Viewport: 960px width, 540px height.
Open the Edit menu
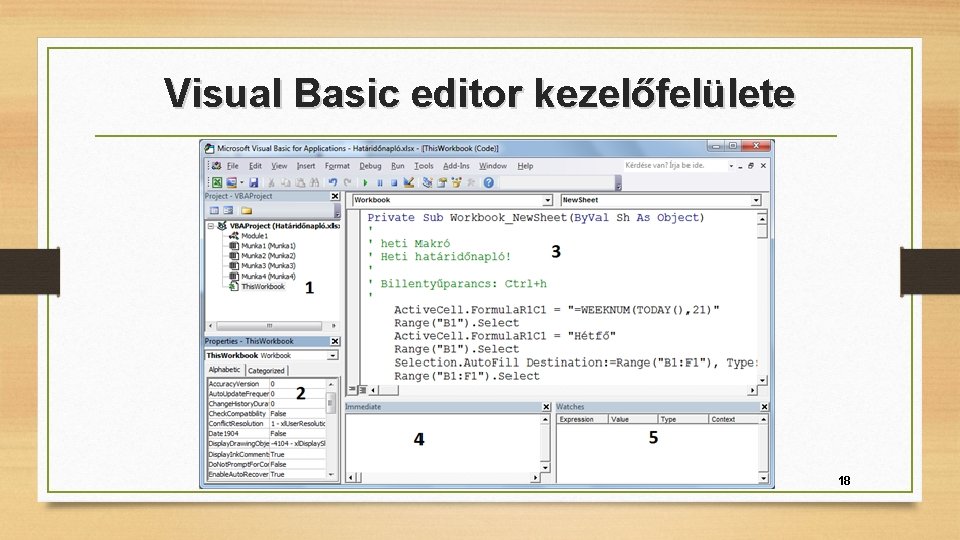(x=255, y=166)
